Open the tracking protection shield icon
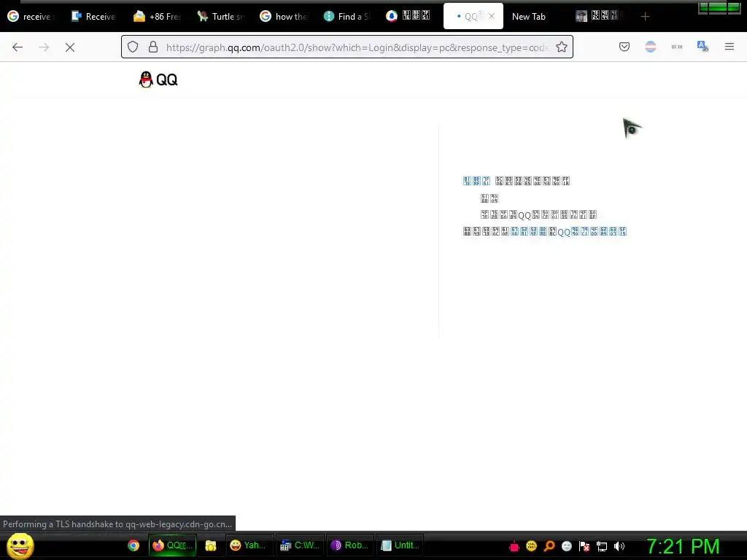Screen dimensions: 747x560 [x=133, y=47]
